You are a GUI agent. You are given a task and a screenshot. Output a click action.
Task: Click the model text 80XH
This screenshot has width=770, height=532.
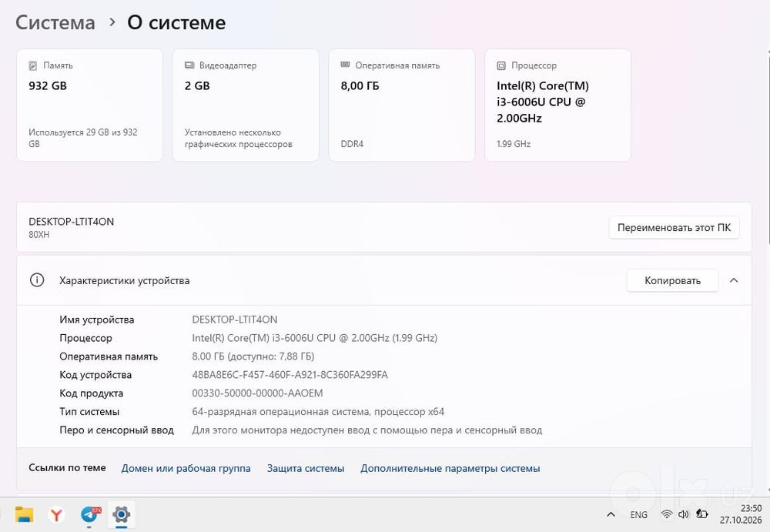pos(38,234)
